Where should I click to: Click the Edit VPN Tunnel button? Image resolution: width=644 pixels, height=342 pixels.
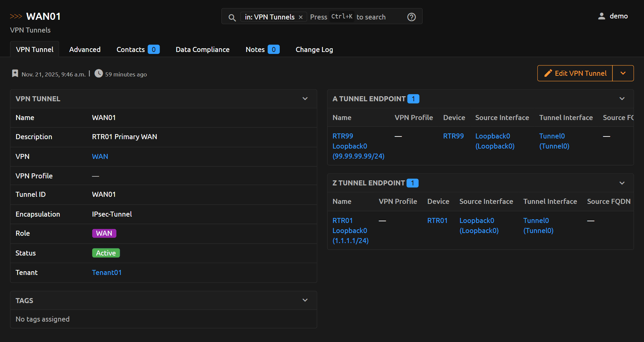pyautogui.click(x=575, y=73)
